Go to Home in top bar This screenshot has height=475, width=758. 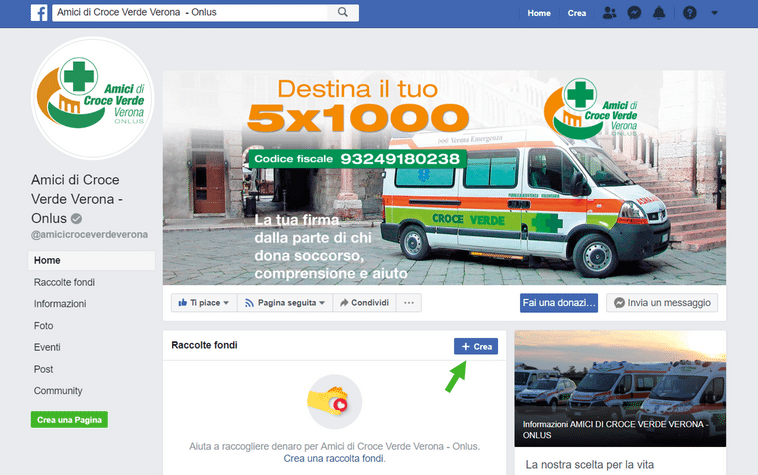[x=539, y=13]
